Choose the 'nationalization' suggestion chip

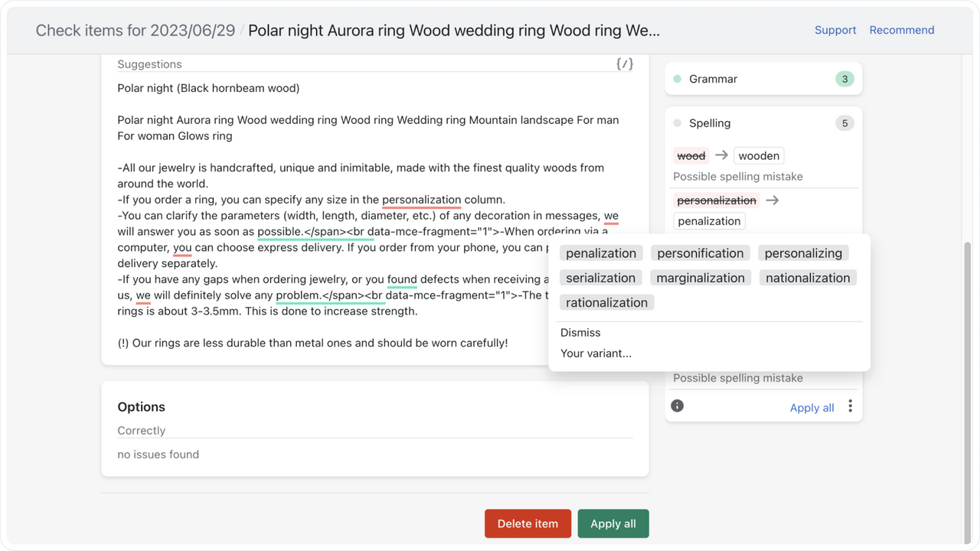point(808,278)
